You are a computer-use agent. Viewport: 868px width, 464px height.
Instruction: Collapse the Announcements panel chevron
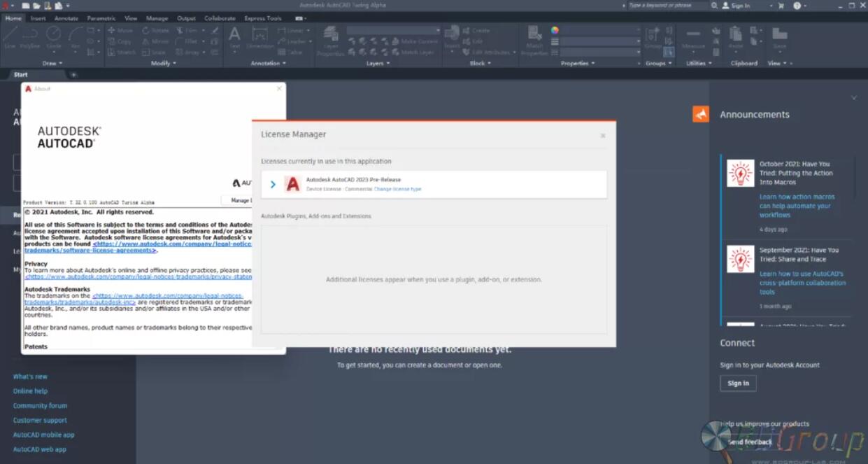tap(854, 98)
